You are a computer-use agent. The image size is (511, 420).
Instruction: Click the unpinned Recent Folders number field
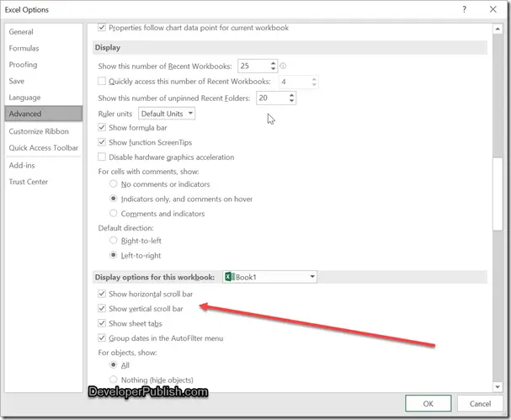273,98
